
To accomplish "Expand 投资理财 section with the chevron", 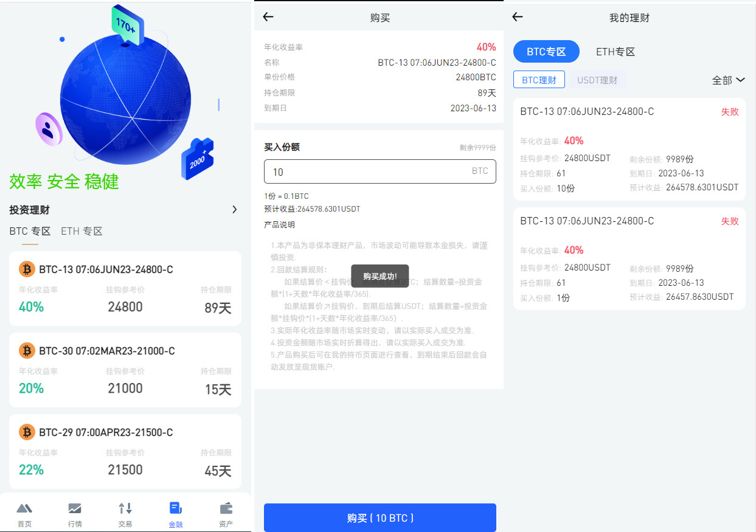I will coord(235,210).
